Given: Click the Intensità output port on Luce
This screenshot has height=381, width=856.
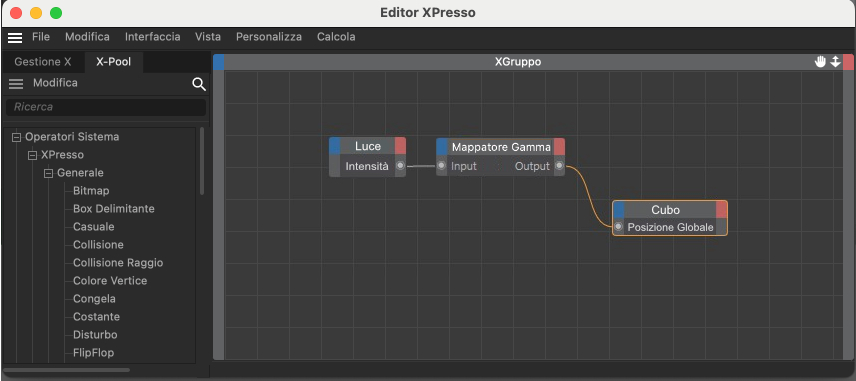Looking at the screenshot, I should coord(400,166).
